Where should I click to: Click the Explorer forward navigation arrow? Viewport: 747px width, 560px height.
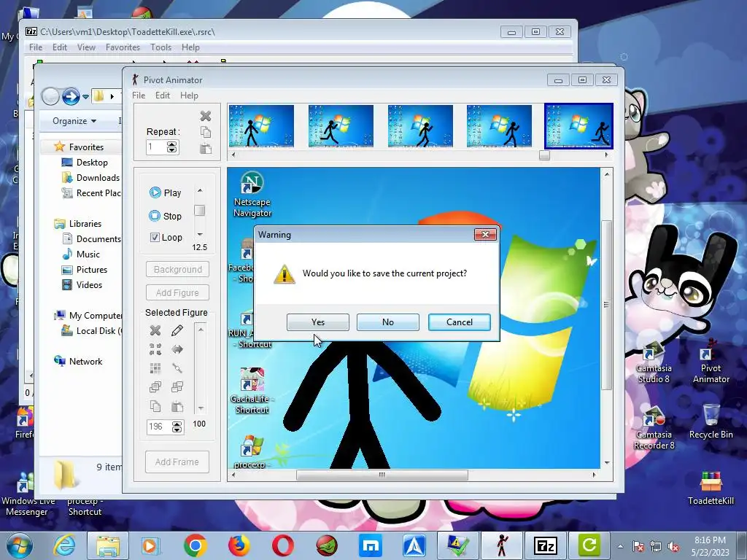(x=71, y=97)
